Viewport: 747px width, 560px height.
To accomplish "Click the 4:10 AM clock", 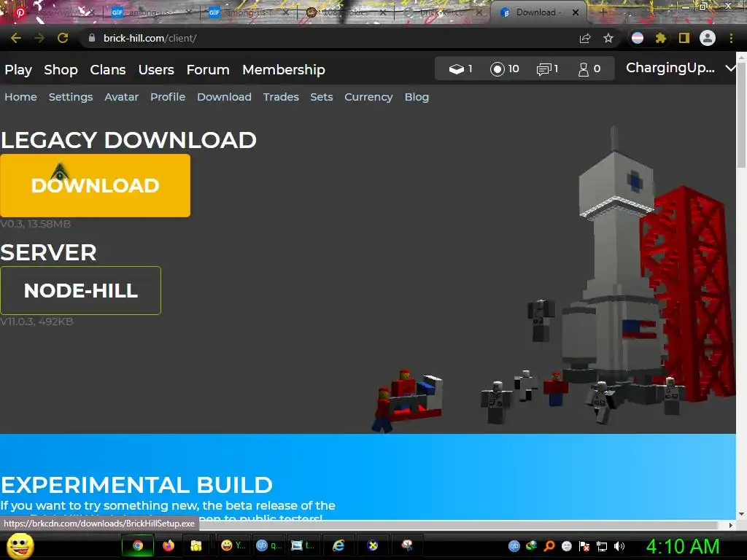I will point(682,546).
